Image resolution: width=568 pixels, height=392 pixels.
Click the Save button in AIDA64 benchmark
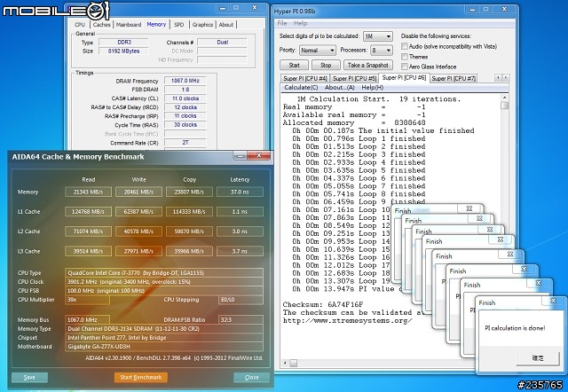[29, 378]
